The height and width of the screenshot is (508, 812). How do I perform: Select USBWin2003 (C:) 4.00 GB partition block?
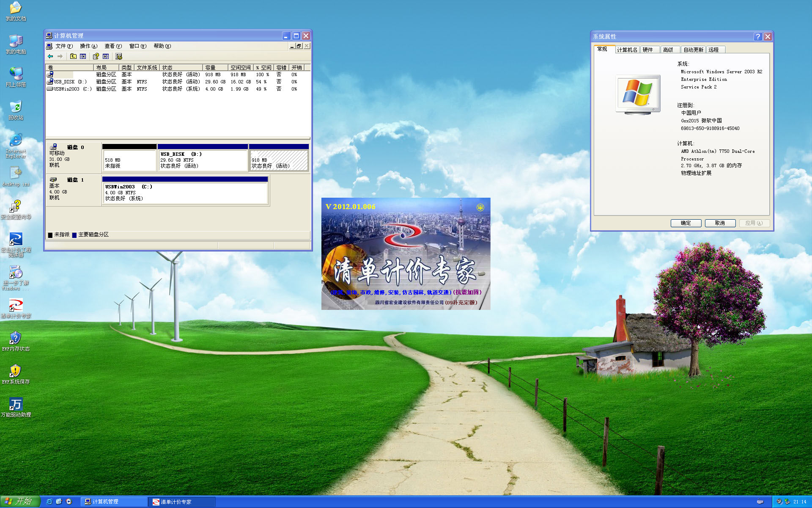(185, 190)
